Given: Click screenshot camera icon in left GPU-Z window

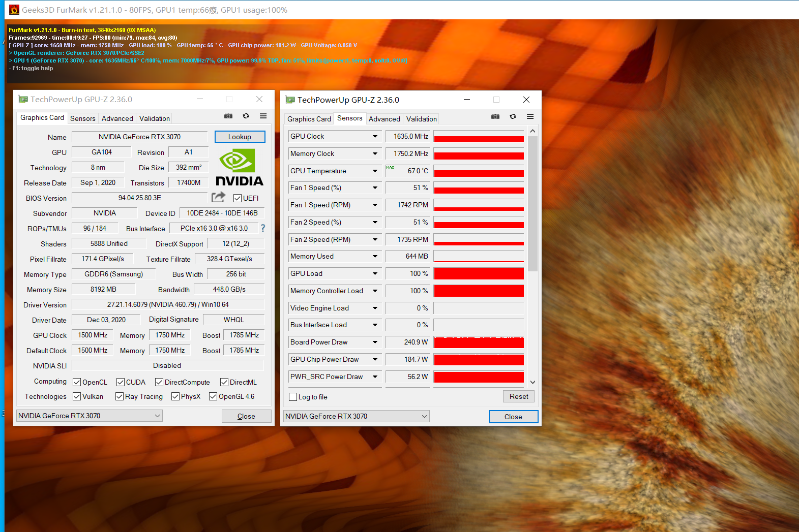Looking at the screenshot, I should click(228, 116).
